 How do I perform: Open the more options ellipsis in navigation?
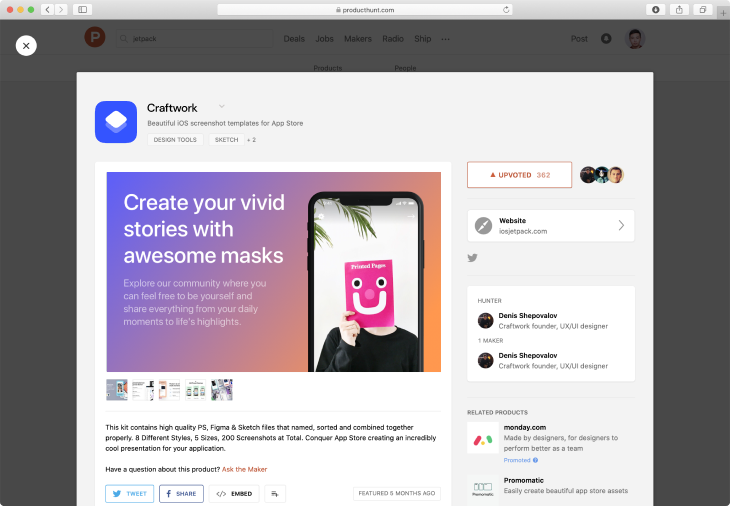[x=446, y=39]
